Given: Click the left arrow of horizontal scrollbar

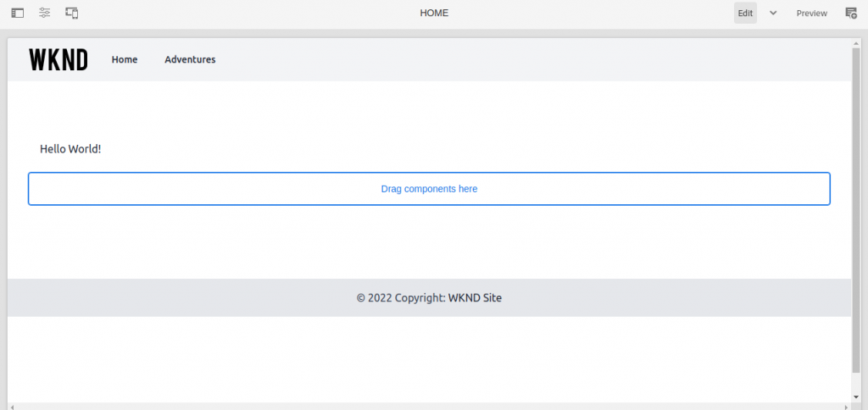Looking at the screenshot, I should [12, 407].
